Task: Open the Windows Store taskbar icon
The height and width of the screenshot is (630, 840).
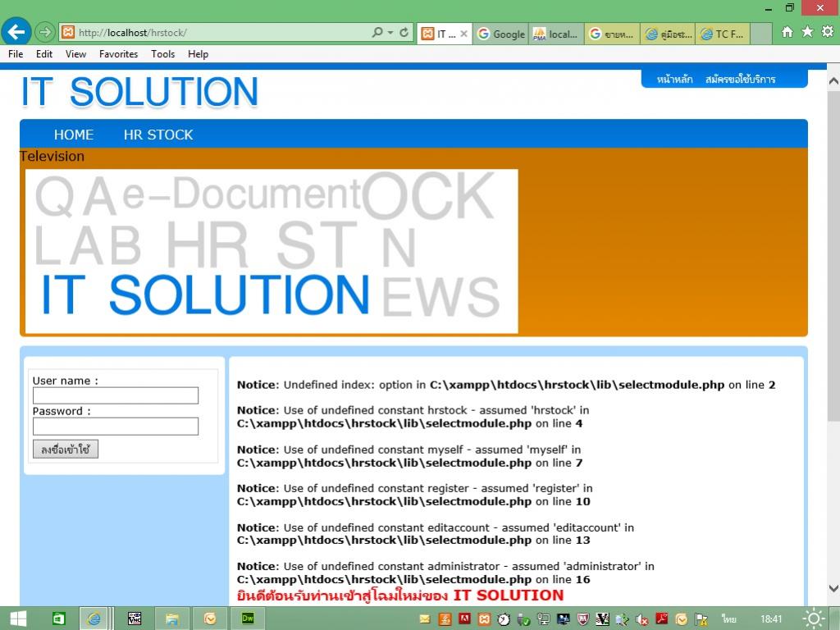Action: point(58,619)
